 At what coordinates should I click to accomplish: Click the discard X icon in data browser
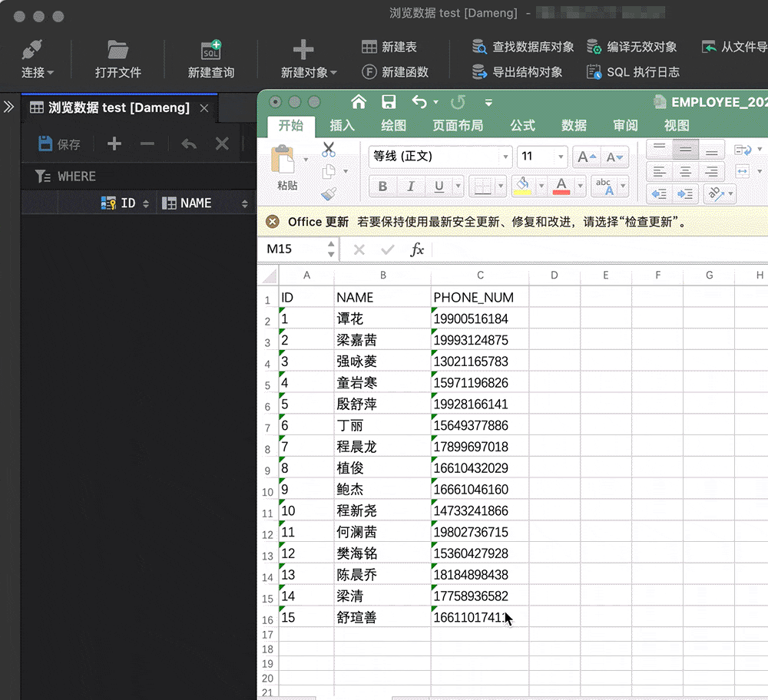click(222, 144)
